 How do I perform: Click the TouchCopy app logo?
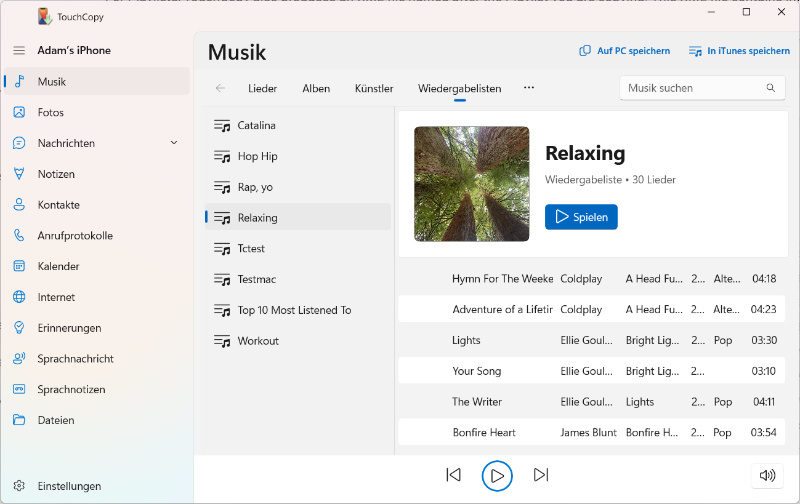pyautogui.click(x=44, y=16)
